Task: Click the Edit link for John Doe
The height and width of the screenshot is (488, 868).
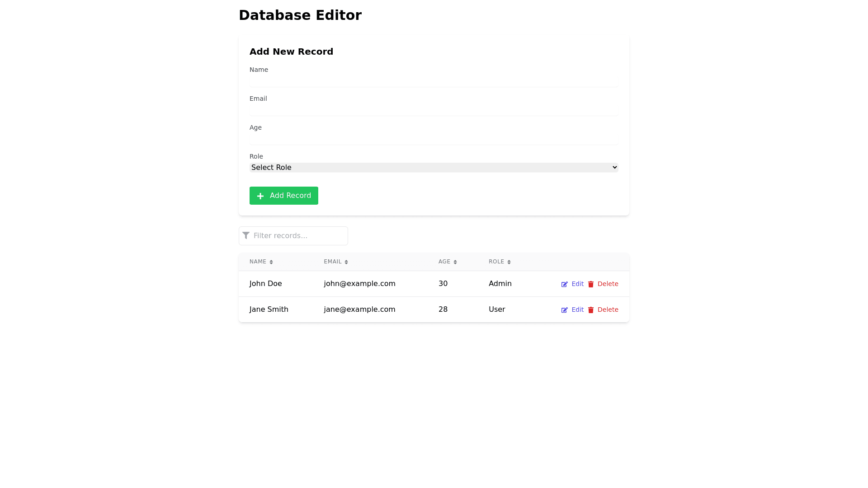Action: coord(577,284)
